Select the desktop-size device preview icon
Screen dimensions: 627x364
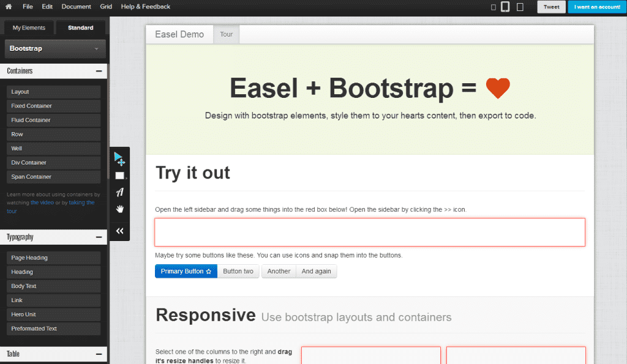click(520, 7)
